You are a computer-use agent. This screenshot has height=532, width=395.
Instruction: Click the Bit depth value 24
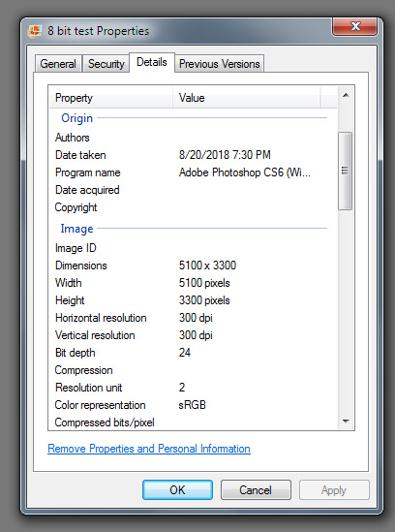pyautogui.click(x=185, y=353)
